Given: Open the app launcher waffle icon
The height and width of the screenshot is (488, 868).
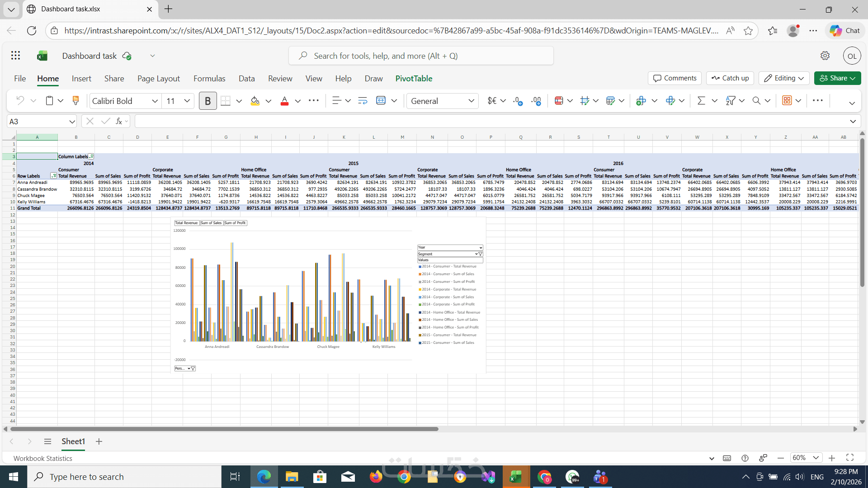Looking at the screenshot, I should click(x=16, y=56).
